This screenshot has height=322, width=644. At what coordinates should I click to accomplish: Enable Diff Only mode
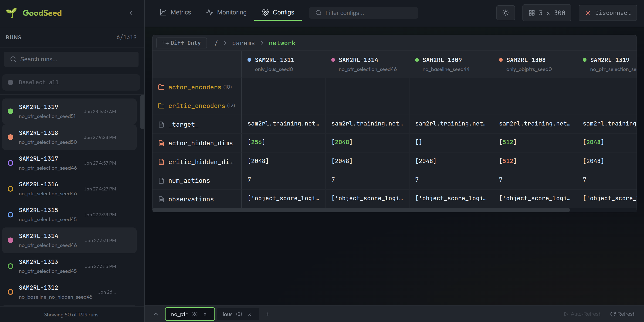coord(182,43)
